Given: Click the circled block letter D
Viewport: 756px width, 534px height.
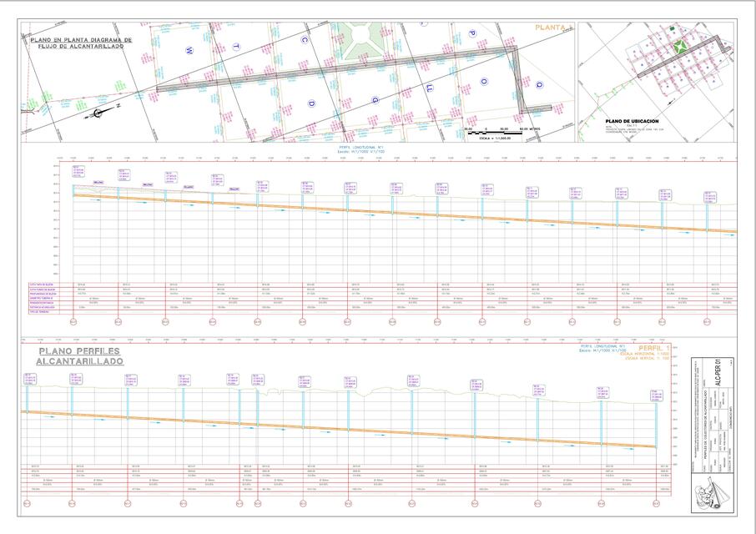Looking at the screenshot, I should pos(311,103).
